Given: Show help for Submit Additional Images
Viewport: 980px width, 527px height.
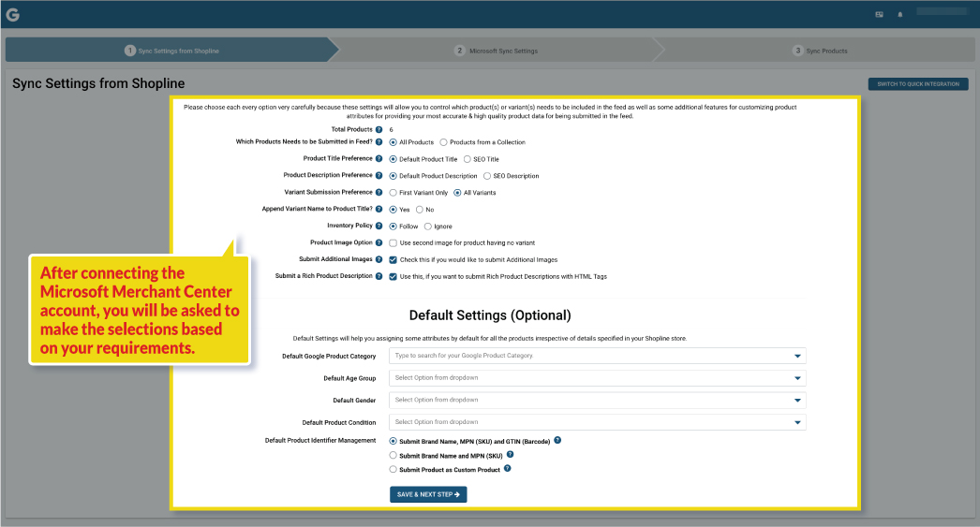Looking at the screenshot, I should pos(379,259).
